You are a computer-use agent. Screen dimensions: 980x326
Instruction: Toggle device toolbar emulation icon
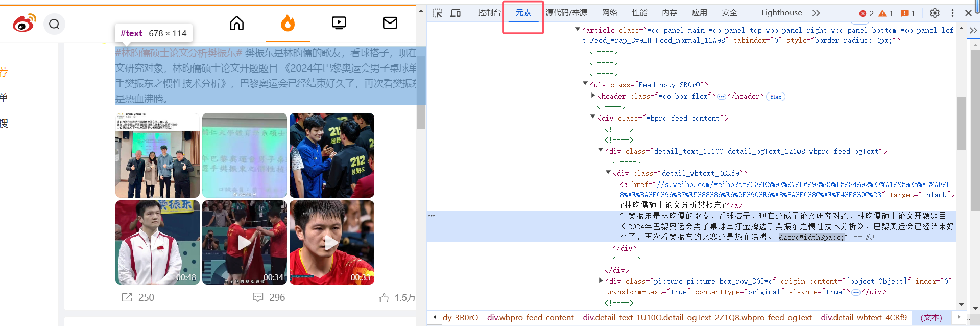(455, 13)
